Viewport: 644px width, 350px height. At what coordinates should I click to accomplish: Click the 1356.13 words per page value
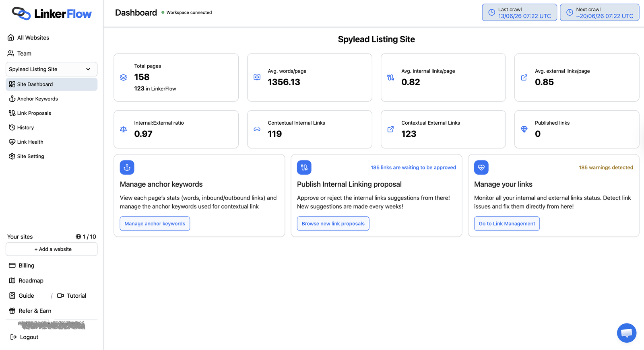(284, 82)
